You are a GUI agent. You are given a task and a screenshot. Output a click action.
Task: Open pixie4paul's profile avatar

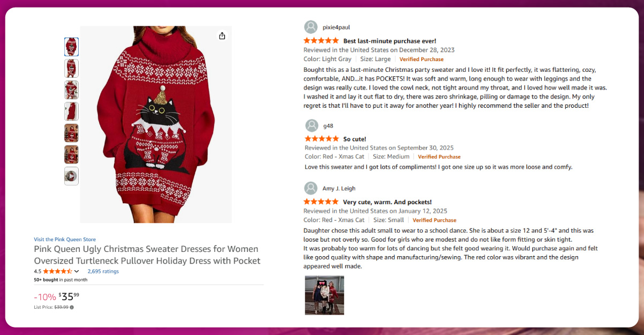tap(310, 27)
